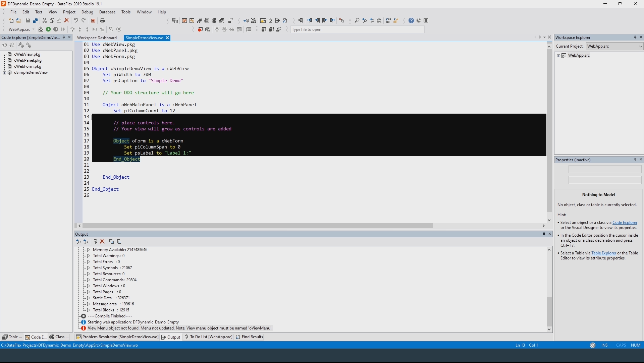Clear output with red X icon
Viewport: 644px width, 363px height.
tap(102, 242)
